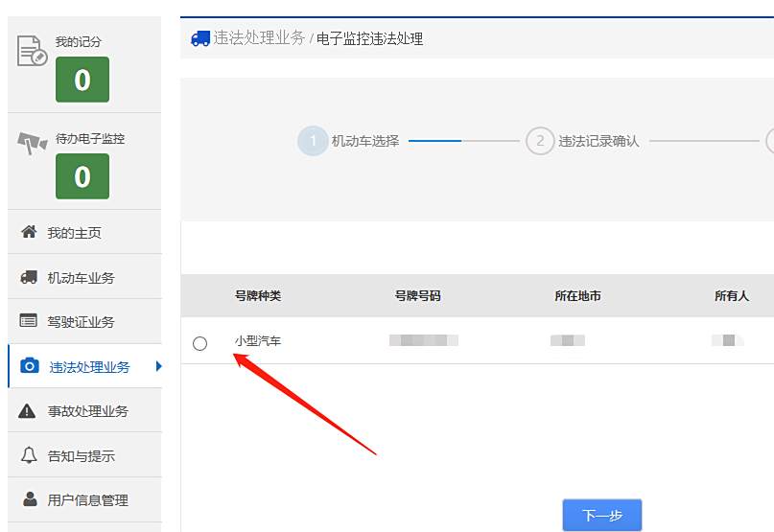The image size is (774, 532).
Task: Open the 用户信息管理 menu item
Action: point(84,500)
